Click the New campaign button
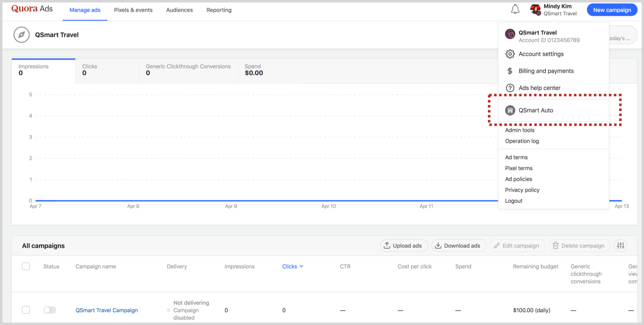644x325 pixels. (x=612, y=10)
